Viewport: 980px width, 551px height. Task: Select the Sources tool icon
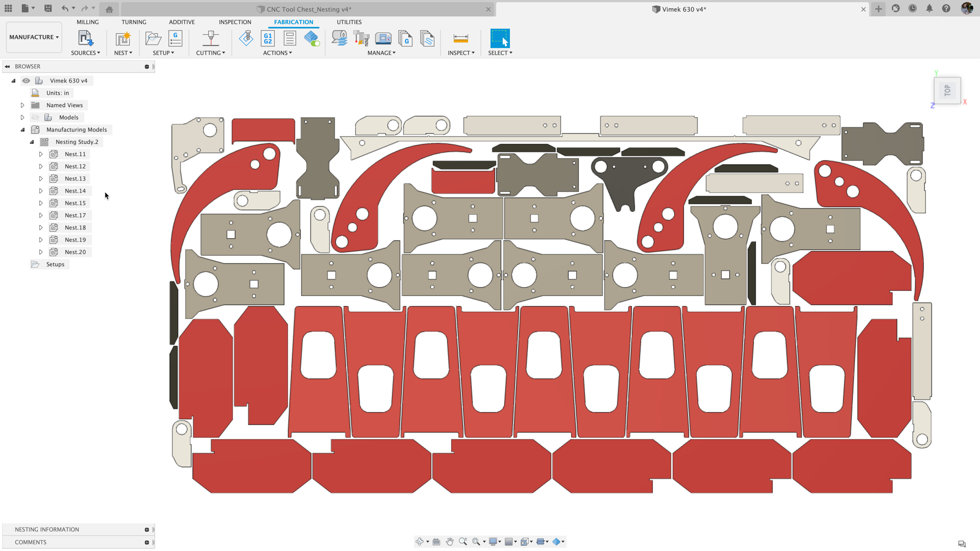85,38
